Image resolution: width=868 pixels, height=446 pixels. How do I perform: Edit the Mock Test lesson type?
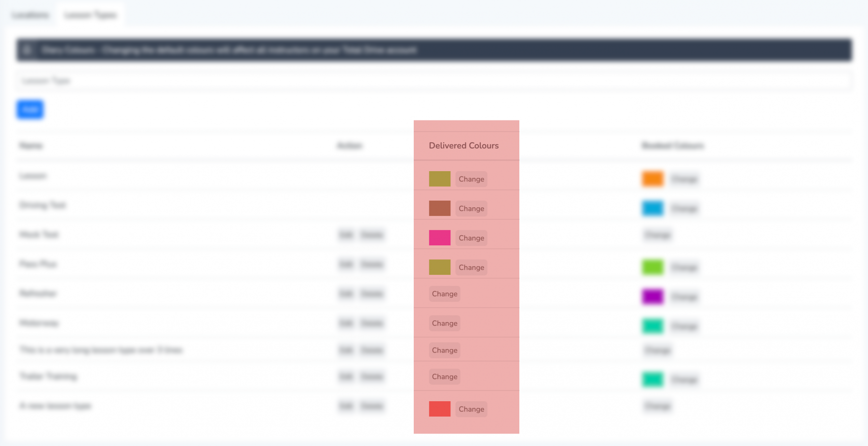click(345, 235)
